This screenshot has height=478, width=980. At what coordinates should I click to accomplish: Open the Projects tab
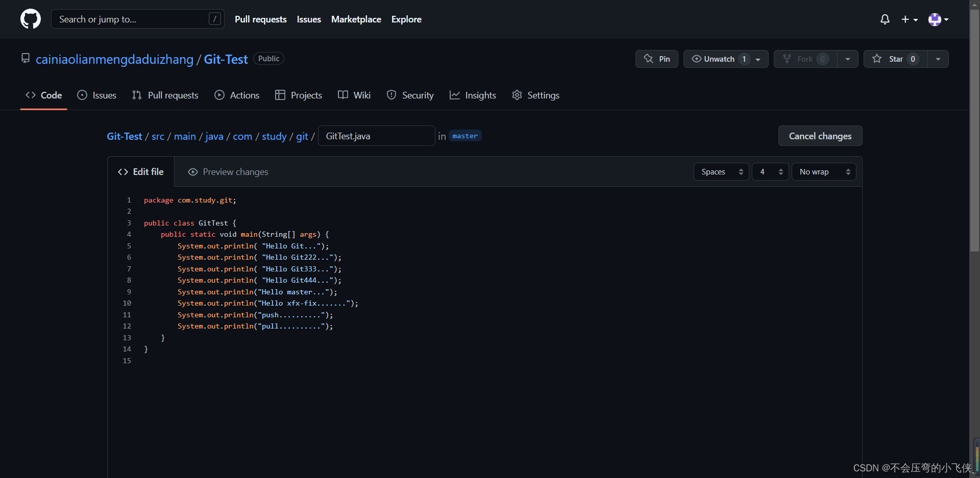(x=299, y=95)
